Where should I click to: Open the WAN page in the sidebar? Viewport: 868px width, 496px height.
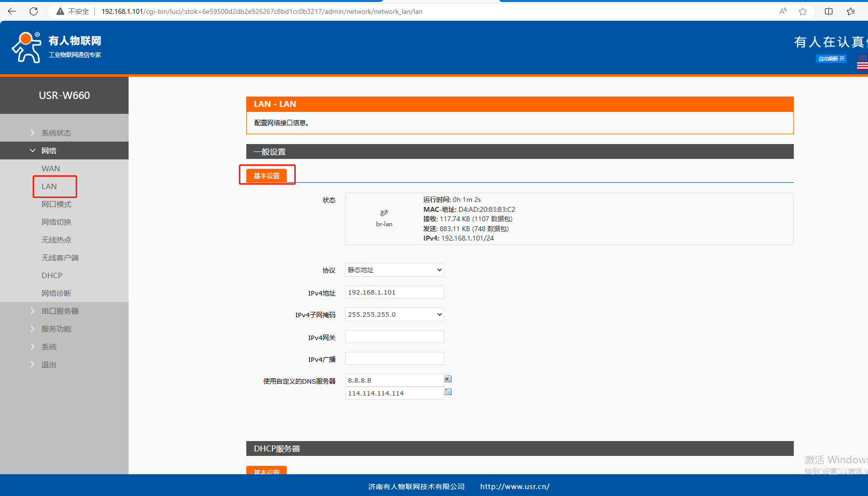tap(51, 168)
